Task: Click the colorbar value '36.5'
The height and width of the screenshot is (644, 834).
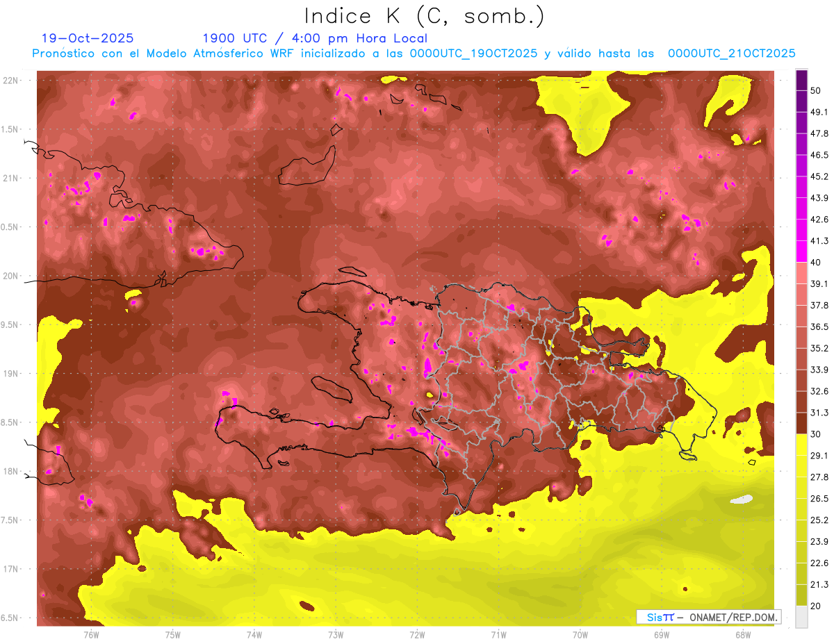Action: [x=819, y=327]
